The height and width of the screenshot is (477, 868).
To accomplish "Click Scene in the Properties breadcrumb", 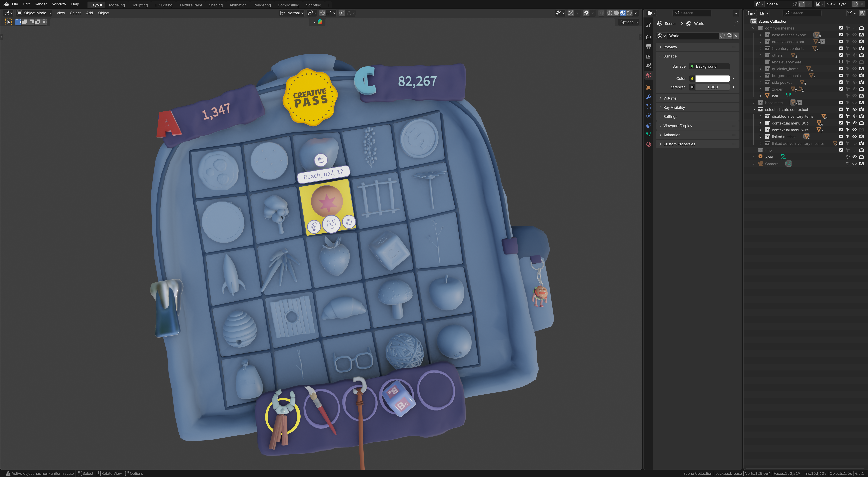I will pos(670,24).
